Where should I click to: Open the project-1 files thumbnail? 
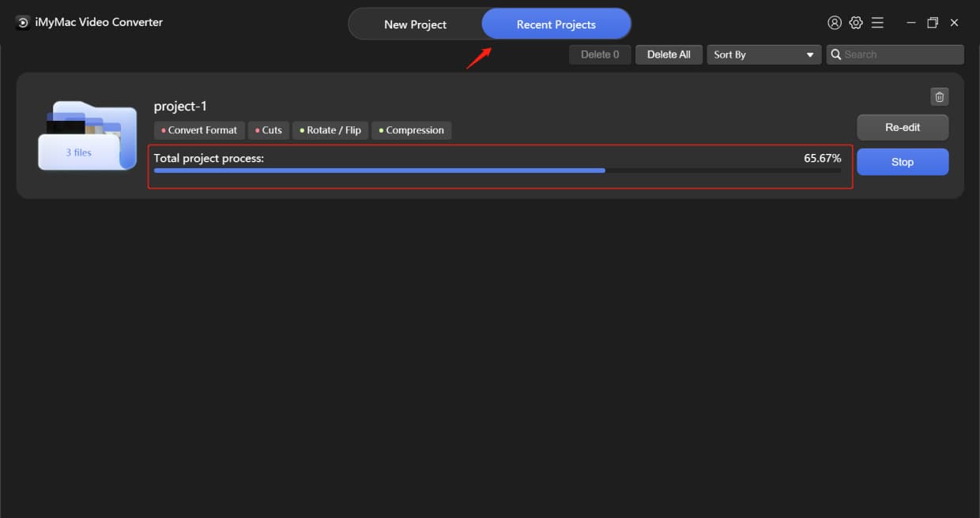coord(87,134)
